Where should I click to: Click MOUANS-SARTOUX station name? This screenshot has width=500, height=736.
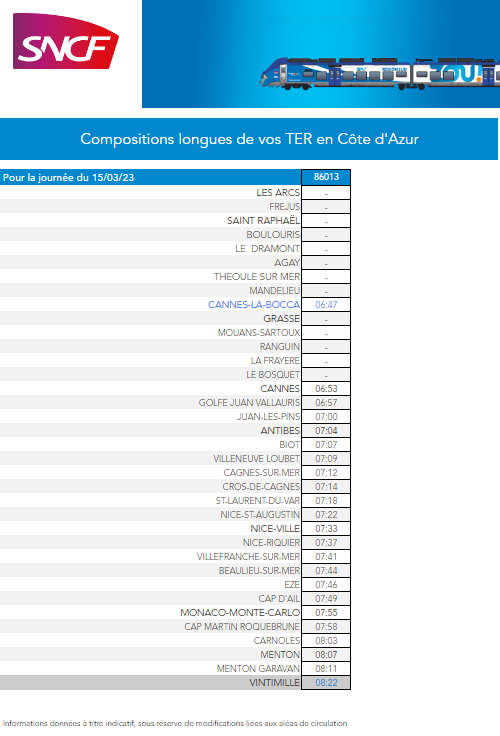pos(258,332)
